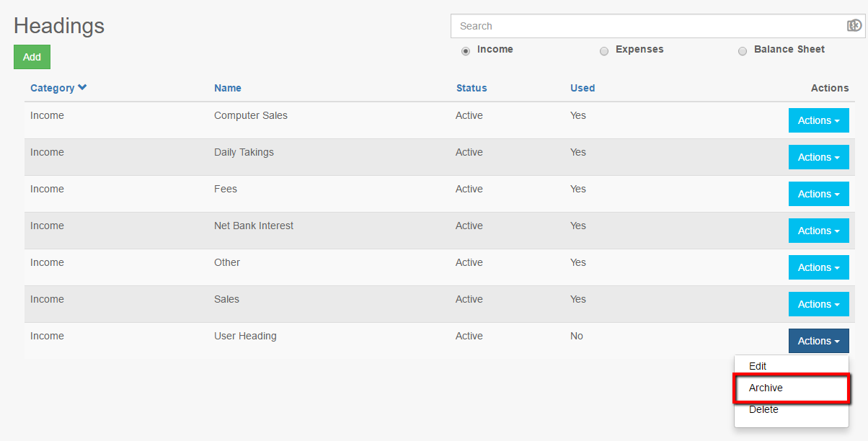Select the Expenses radio button
868x441 pixels.
tap(604, 51)
